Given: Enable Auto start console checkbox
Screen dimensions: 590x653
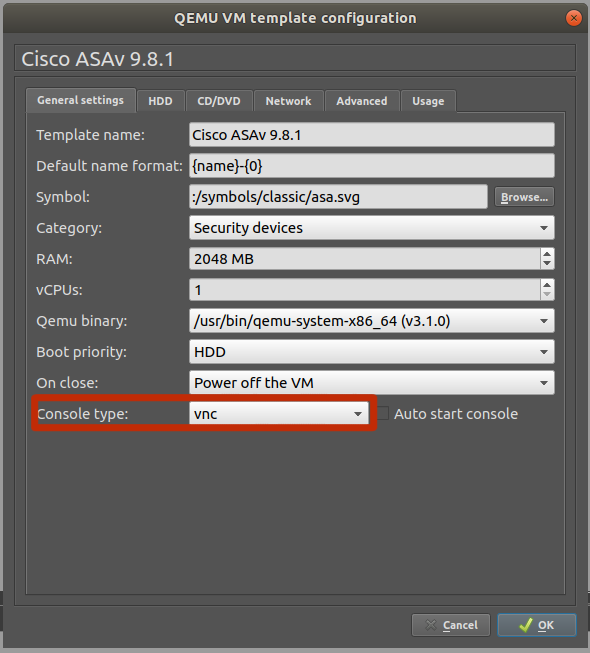Looking at the screenshot, I should point(383,414).
